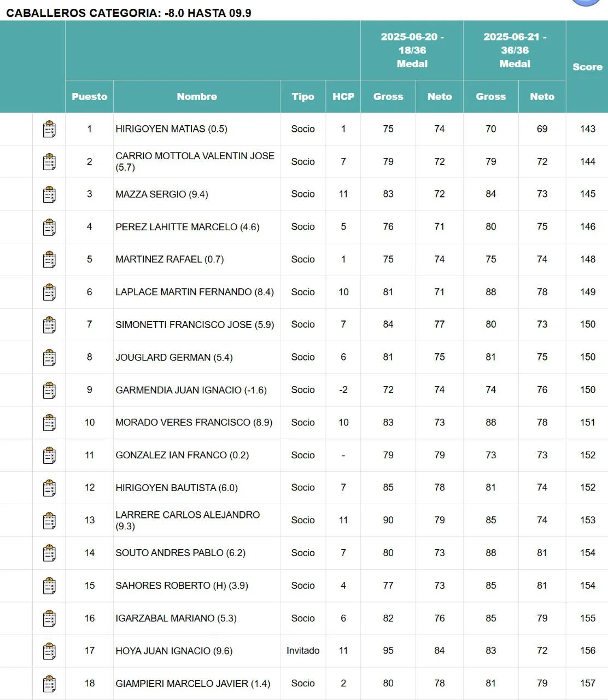Select the HCP column header
608x700 pixels.
click(x=343, y=97)
